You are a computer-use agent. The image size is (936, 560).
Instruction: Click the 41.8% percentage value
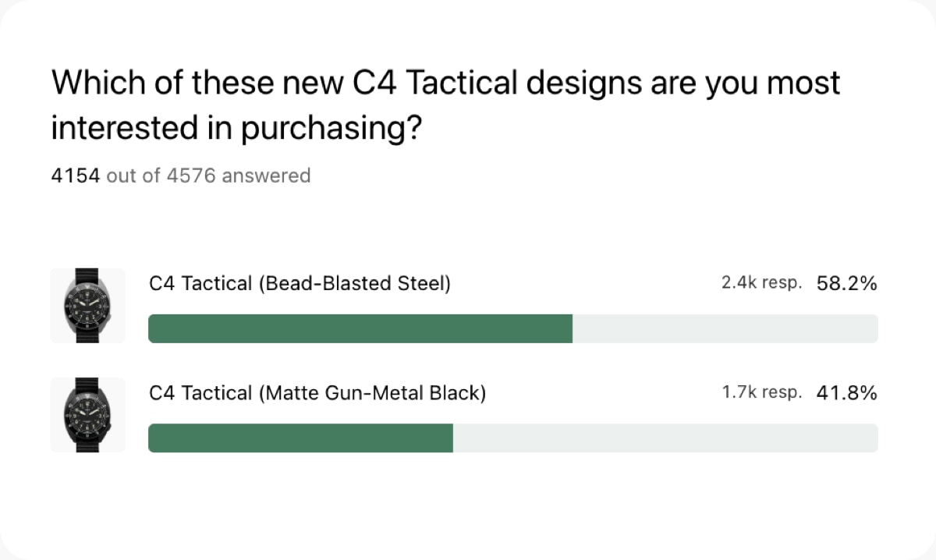(847, 393)
